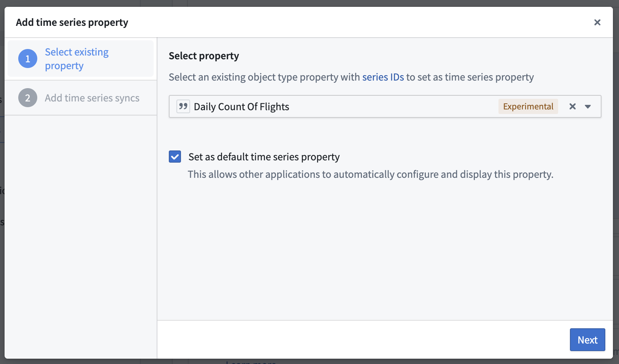The image size is (619, 364).
Task: Click the Select property heading
Action: pos(204,56)
